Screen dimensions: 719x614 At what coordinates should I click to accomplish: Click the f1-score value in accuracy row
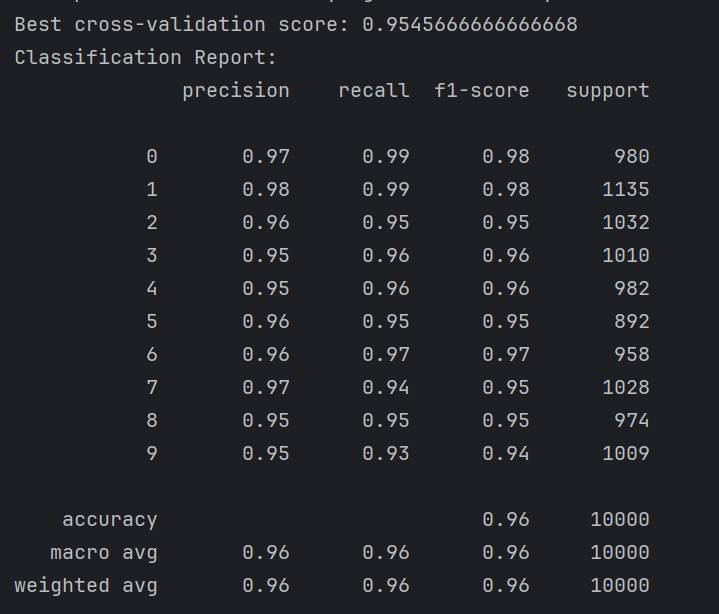505,519
